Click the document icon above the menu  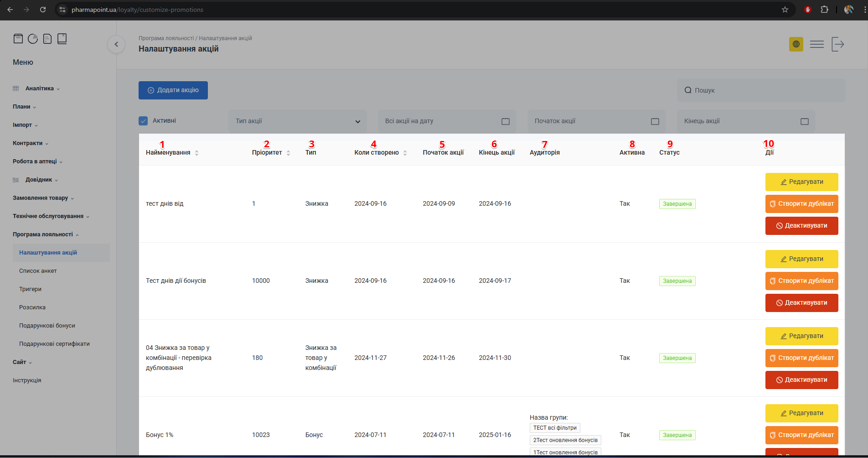(x=47, y=39)
